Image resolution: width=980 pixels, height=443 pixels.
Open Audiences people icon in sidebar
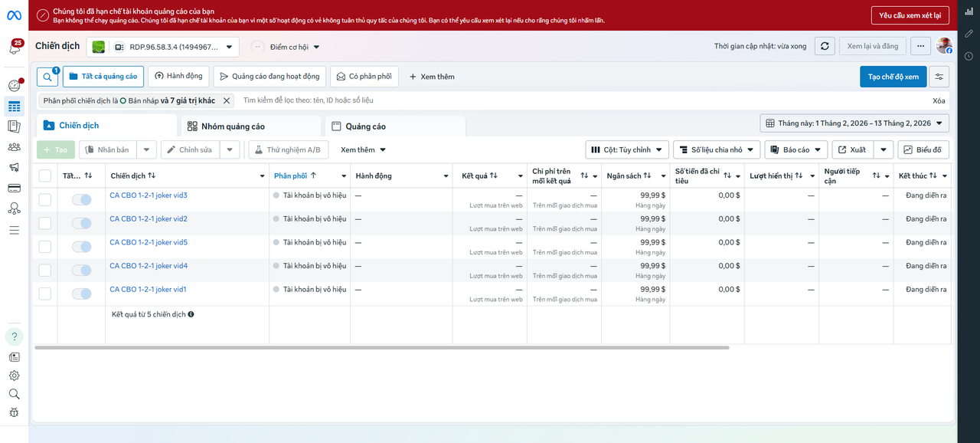click(x=14, y=147)
